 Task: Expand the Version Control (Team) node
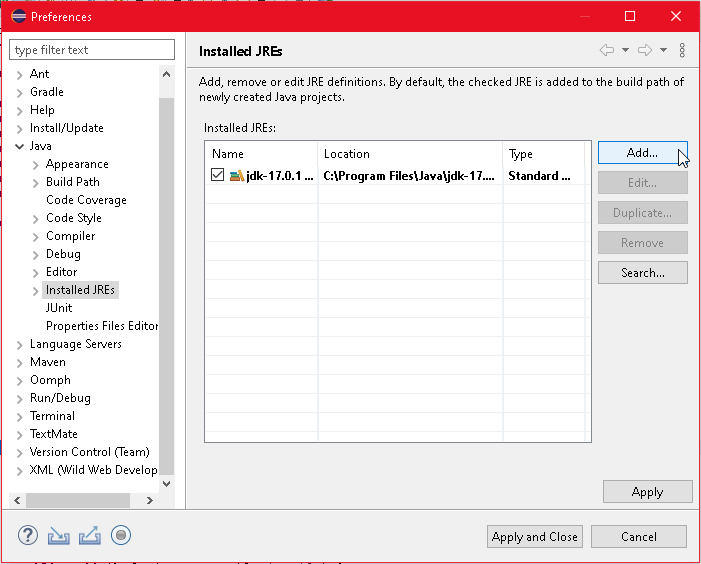(x=19, y=453)
